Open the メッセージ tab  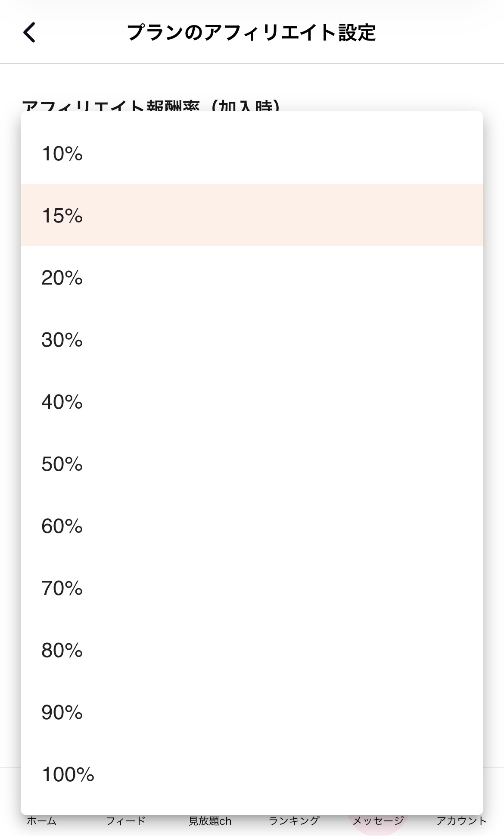[378, 821]
